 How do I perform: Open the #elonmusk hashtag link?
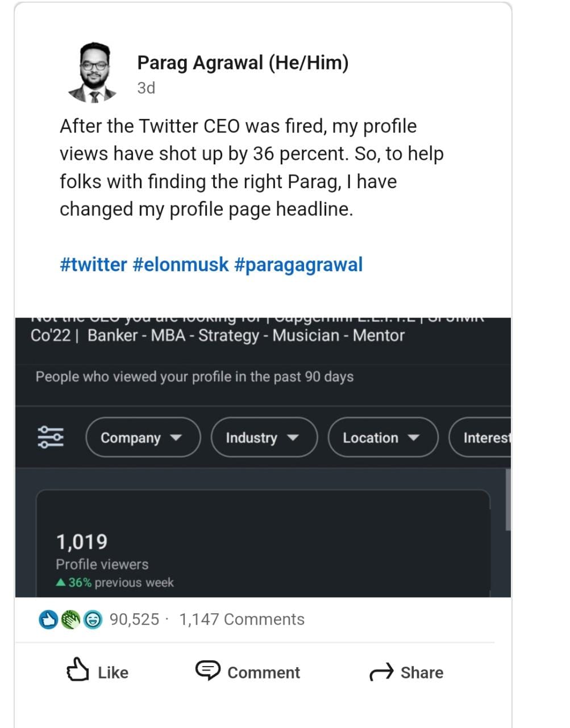click(x=180, y=264)
